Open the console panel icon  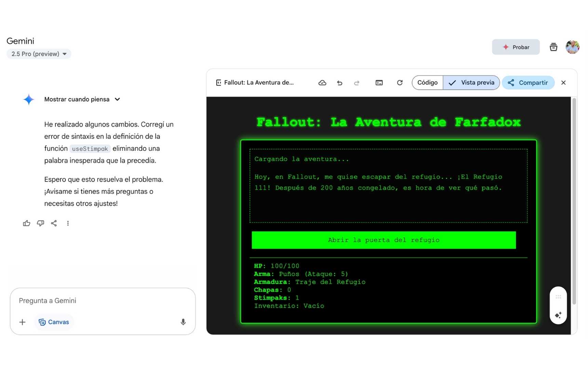[379, 83]
